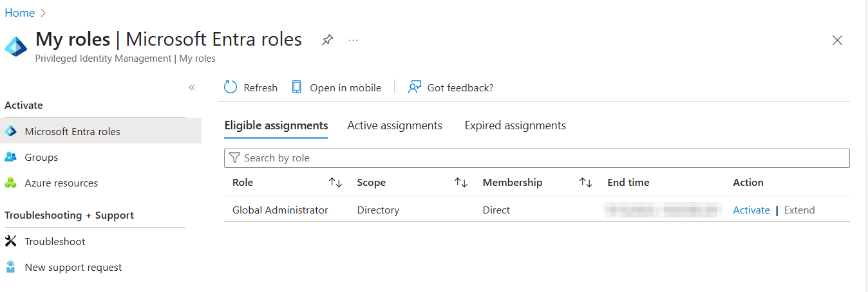Click the Refresh icon in toolbar
The image size is (868, 292).
click(x=231, y=87)
